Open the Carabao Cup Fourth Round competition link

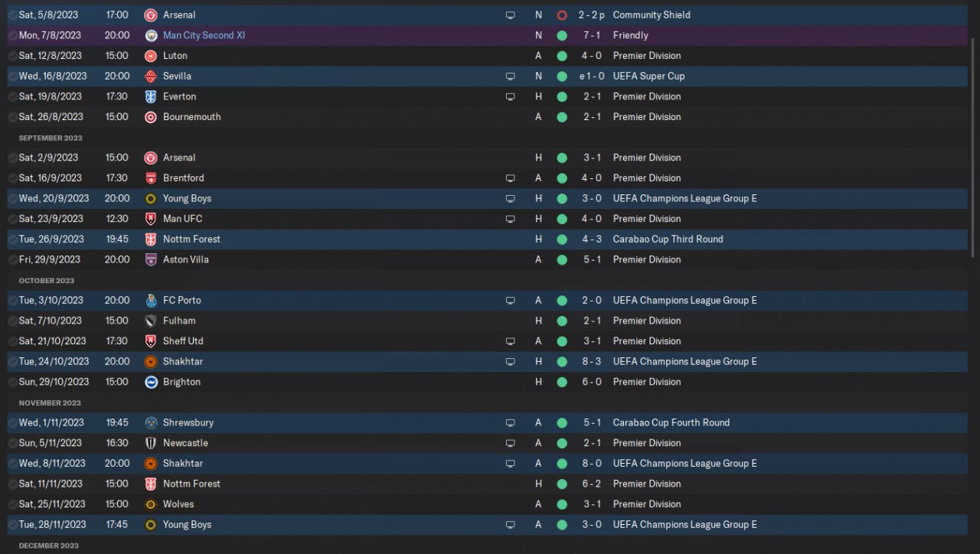(671, 422)
